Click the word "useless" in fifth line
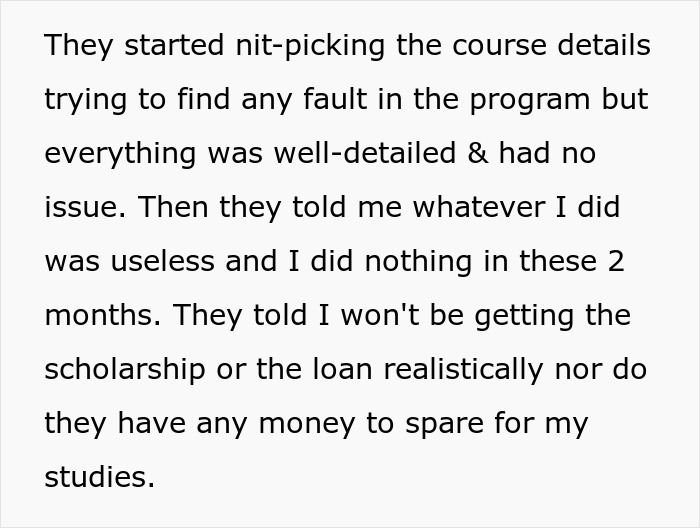The image size is (700, 528). (162, 261)
